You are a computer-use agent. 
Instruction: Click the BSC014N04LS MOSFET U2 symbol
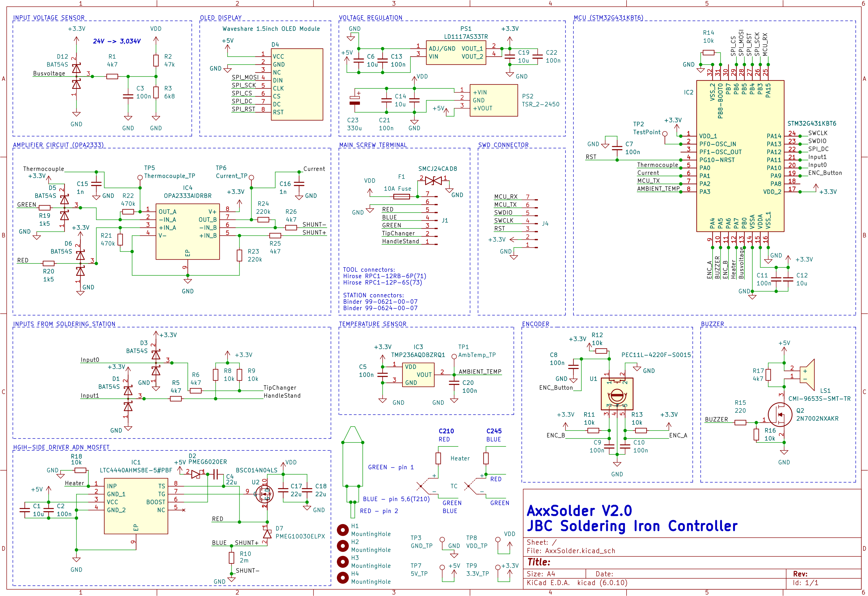point(265,494)
